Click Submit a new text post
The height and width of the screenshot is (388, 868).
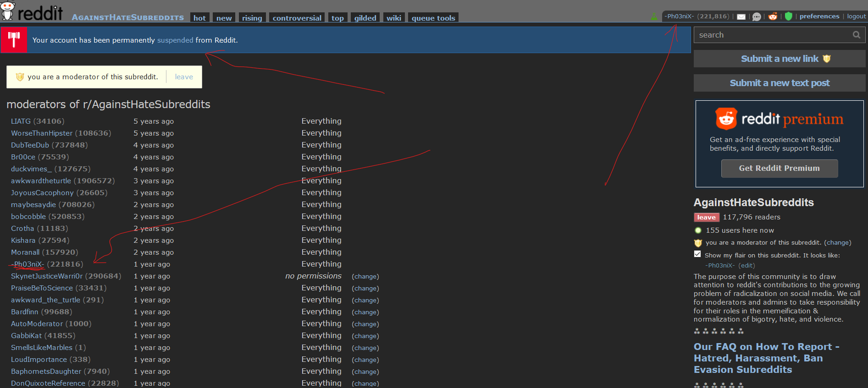pyautogui.click(x=780, y=83)
